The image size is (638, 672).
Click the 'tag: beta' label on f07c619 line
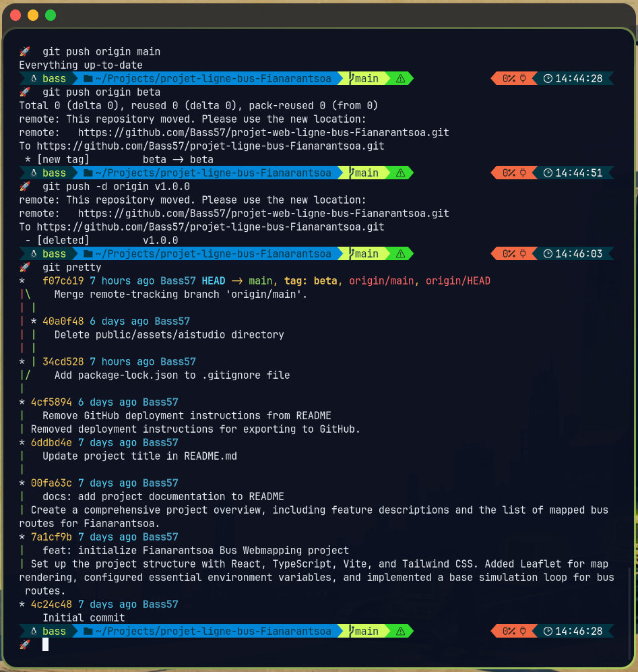pos(311,281)
